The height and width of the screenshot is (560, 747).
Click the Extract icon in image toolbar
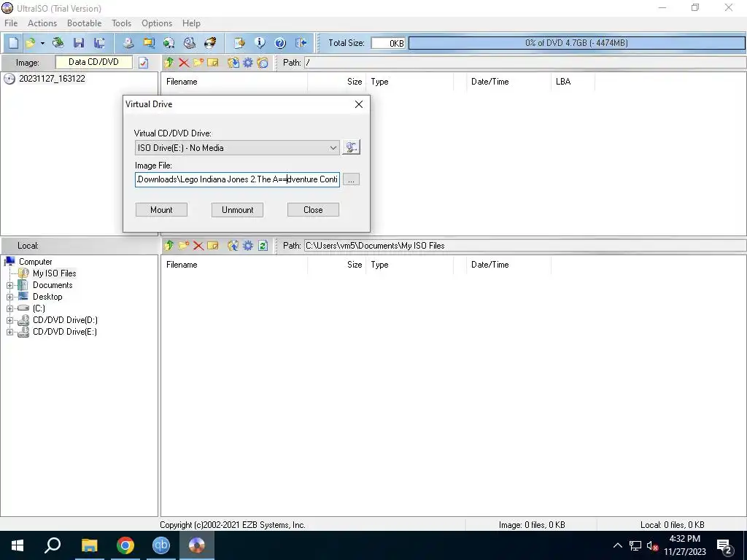pos(233,63)
